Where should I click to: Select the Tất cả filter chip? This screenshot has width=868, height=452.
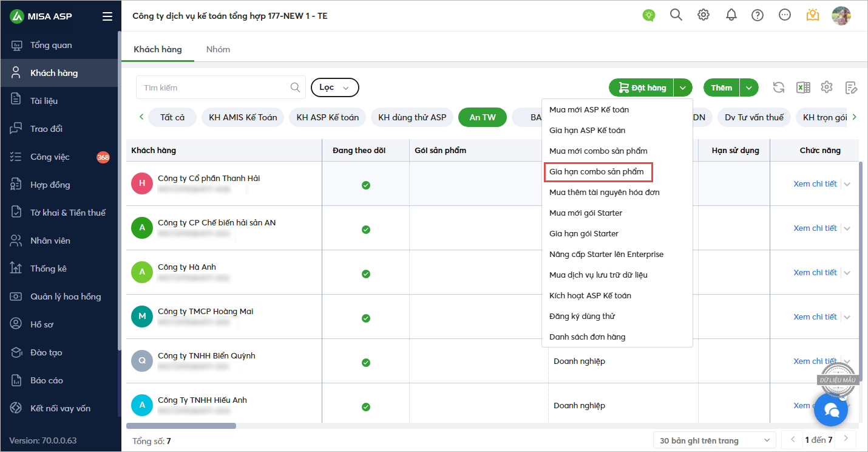point(172,117)
